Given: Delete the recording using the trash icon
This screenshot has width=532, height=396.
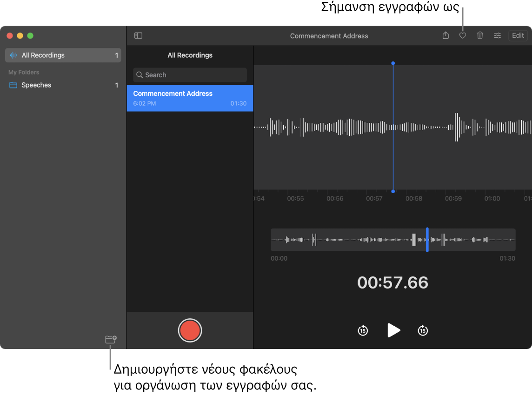Looking at the screenshot, I should 480,35.
